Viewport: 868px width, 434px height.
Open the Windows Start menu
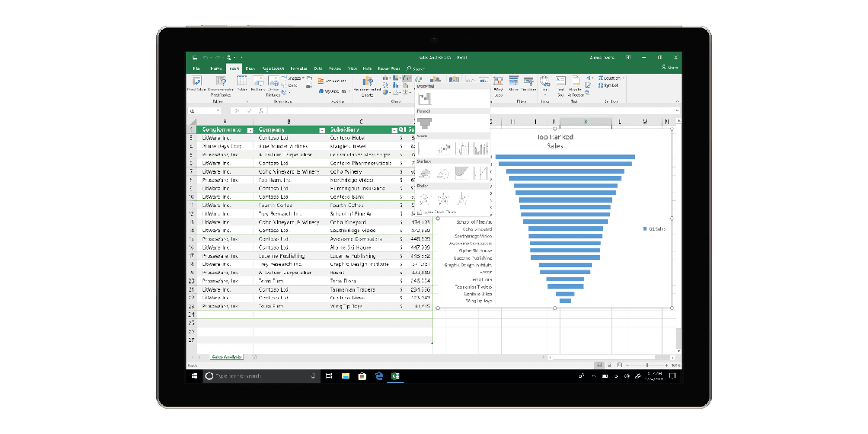pos(195,376)
